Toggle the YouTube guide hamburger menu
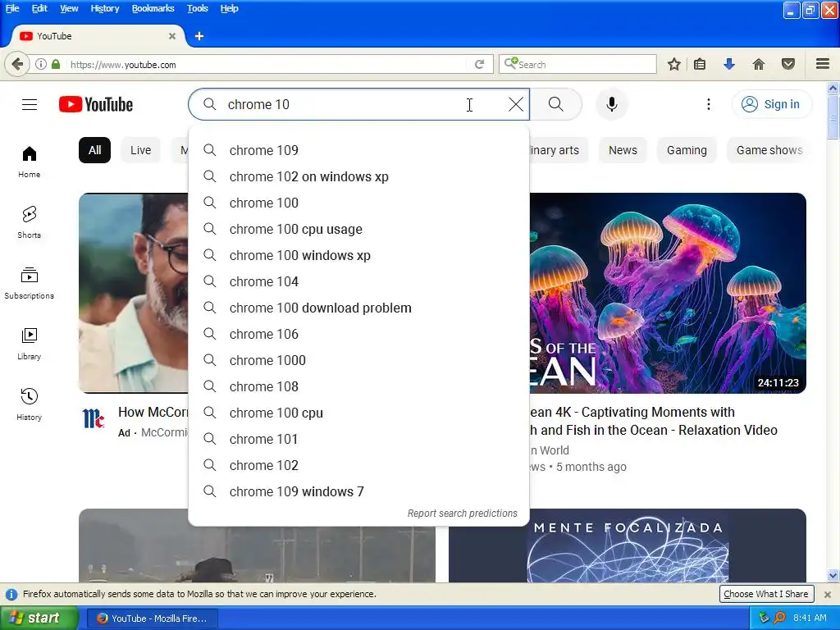The width and height of the screenshot is (840, 630). pos(30,104)
